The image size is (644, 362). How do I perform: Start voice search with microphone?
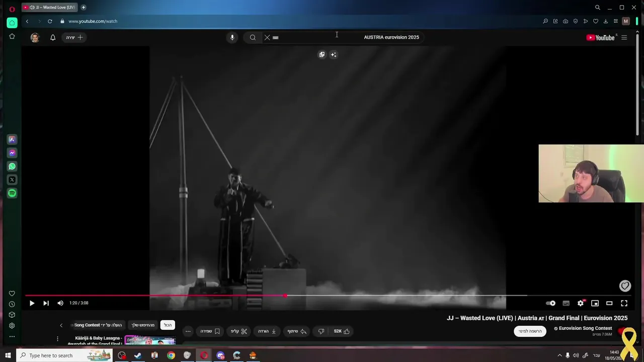coord(232,37)
